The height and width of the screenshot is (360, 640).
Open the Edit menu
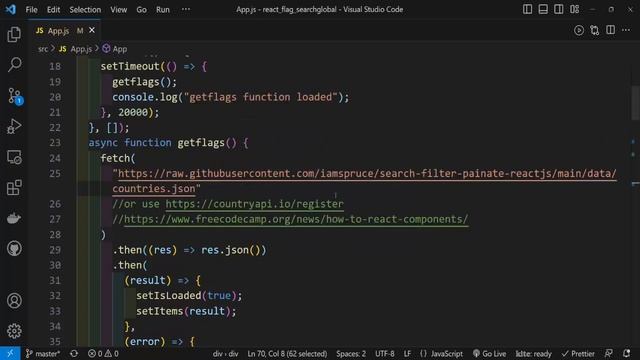(53, 9)
